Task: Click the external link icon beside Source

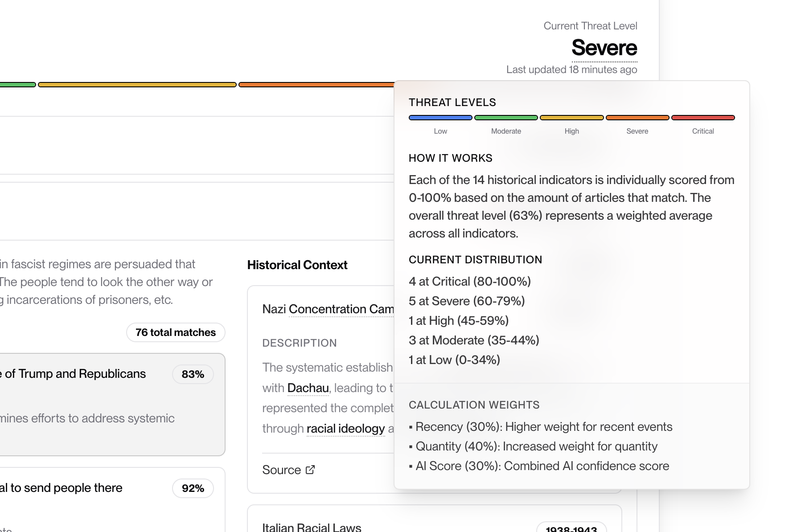Action: pyautogui.click(x=310, y=470)
